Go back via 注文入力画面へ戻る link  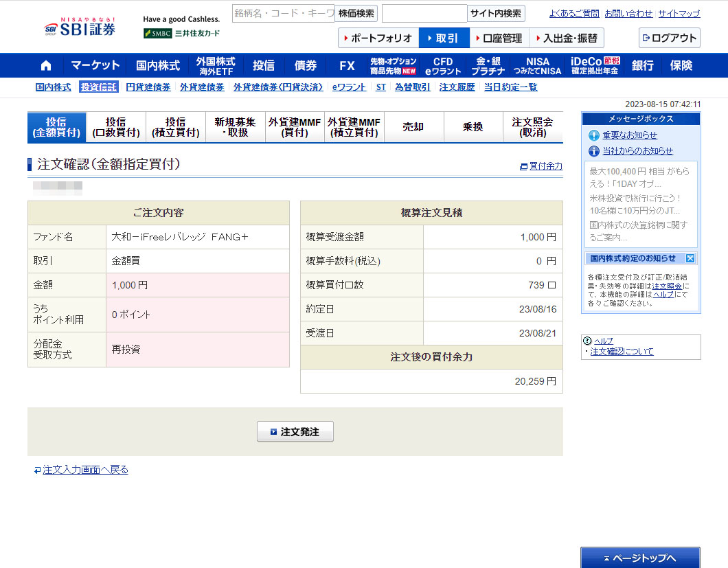[85, 470]
